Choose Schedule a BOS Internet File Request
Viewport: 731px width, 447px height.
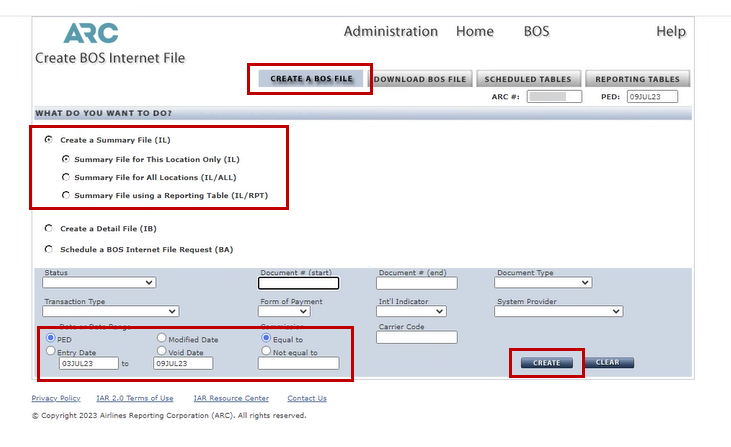(49, 249)
